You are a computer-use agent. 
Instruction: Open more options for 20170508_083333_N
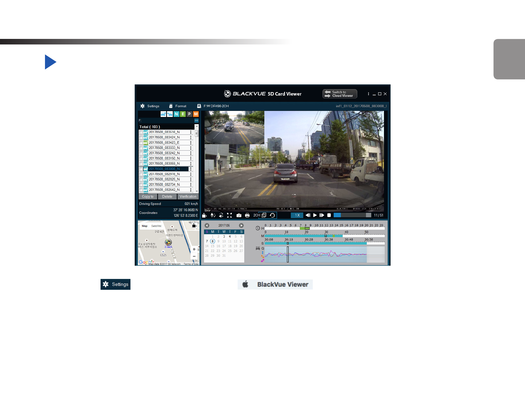point(191,148)
